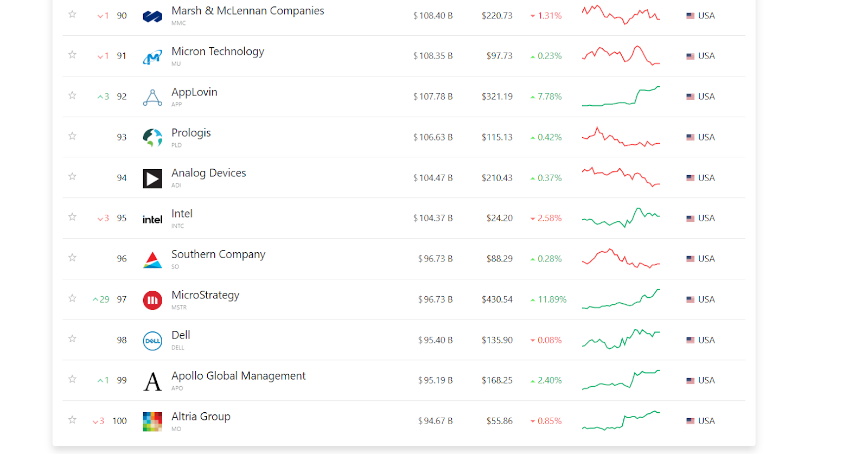Viewport: 868px width, 454px height.
Task: Click the 0.23% Micron daily change
Action: [x=546, y=56]
